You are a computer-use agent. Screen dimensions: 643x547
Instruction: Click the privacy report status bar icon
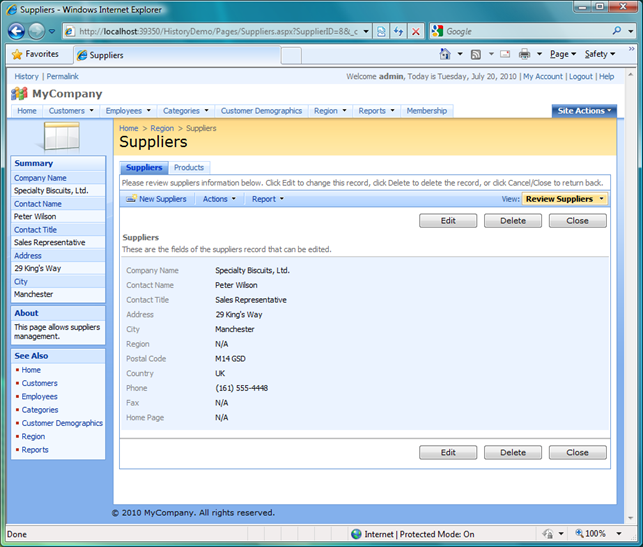click(x=547, y=533)
